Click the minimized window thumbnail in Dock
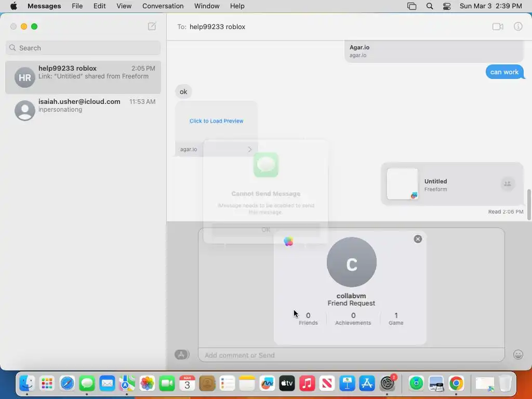This screenshot has width=532, height=399. 485,384
